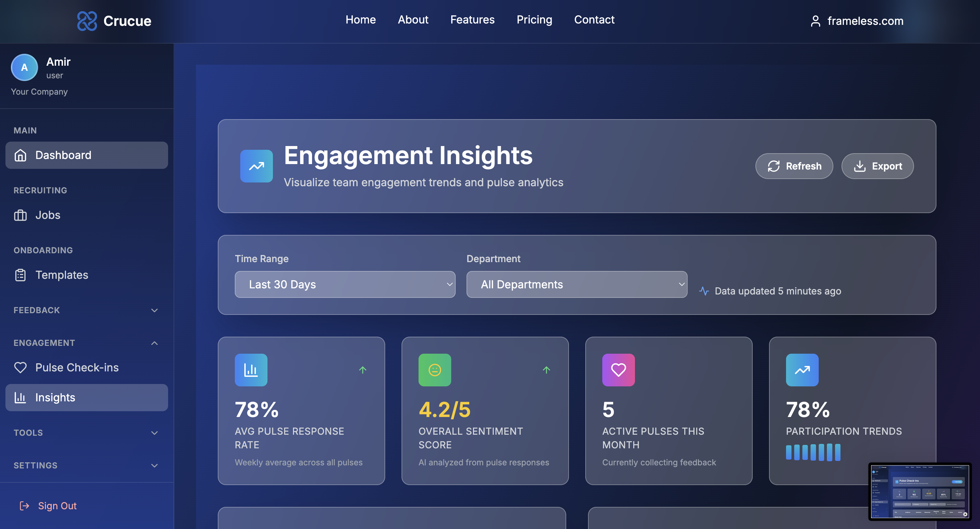The image size is (980, 529).
Task: Go to Pulse Check-ins in sidebar
Action: [x=77, y=367]
